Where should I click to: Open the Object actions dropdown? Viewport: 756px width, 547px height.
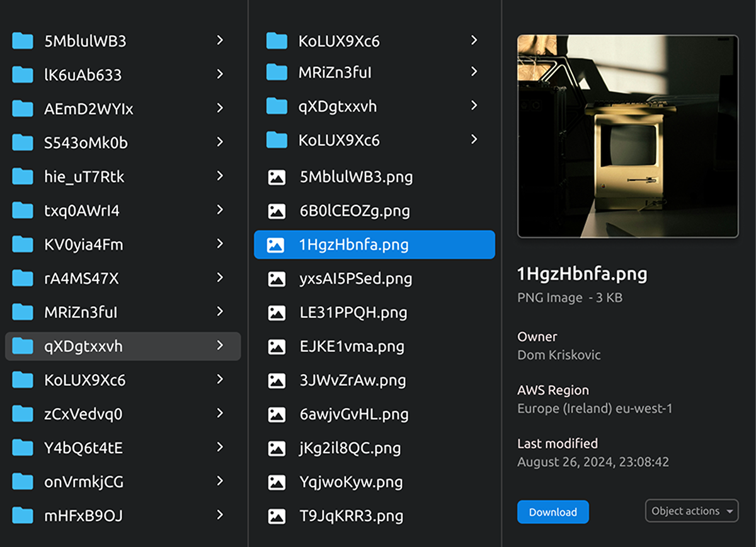tap(692, 511)
